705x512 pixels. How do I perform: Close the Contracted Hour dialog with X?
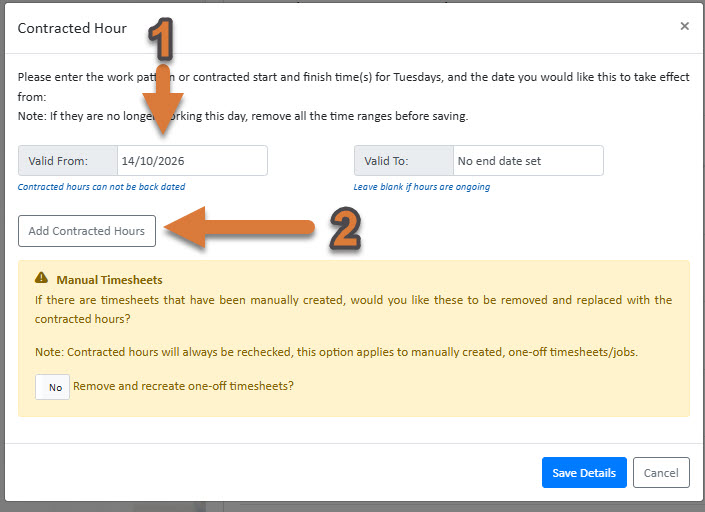(x=684, y=27)
